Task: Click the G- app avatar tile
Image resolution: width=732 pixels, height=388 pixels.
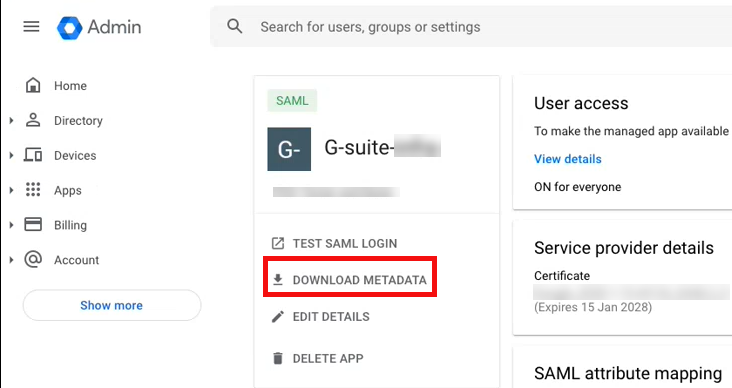Action: click(289, 149)
